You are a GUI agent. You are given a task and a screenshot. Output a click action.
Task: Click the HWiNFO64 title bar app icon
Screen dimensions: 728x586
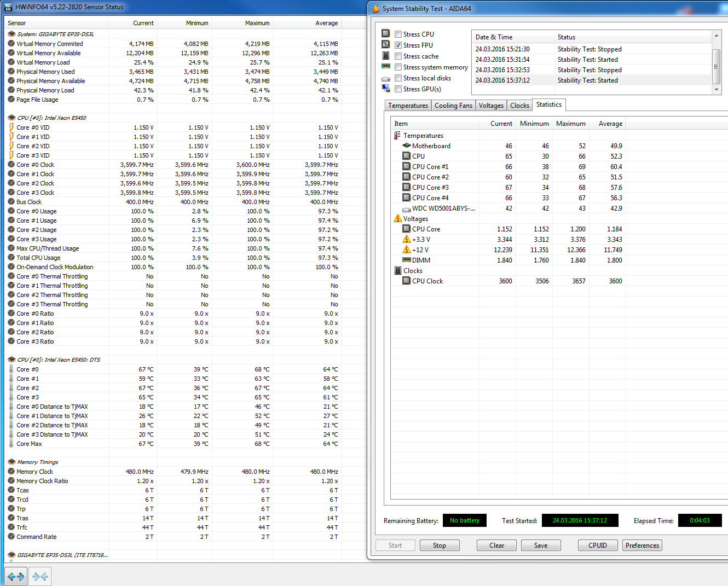[8, 7]
